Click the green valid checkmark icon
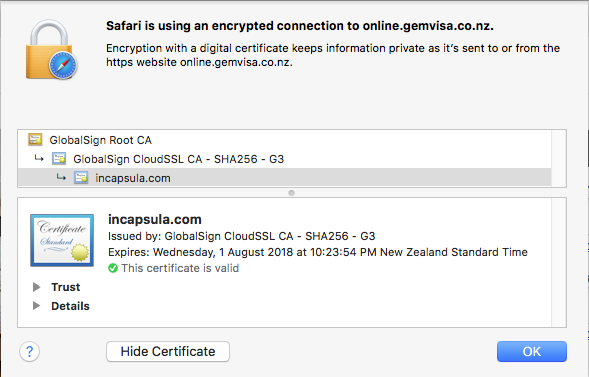589x377 pixels. [113, 268]
